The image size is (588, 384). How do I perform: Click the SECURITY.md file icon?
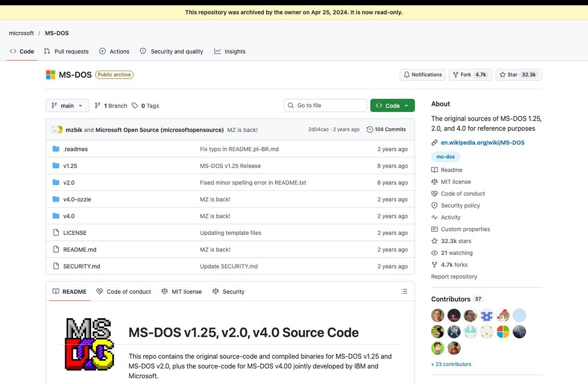pos(56,266)
